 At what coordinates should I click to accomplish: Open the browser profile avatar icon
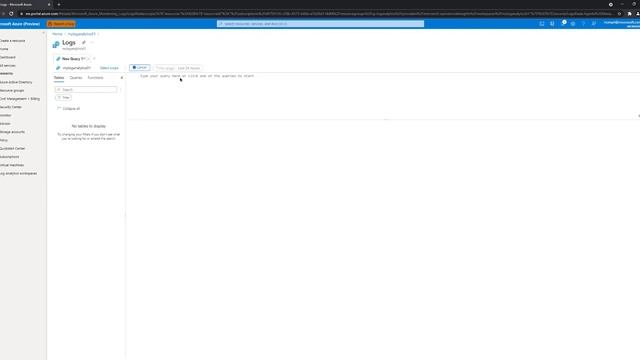638,13
